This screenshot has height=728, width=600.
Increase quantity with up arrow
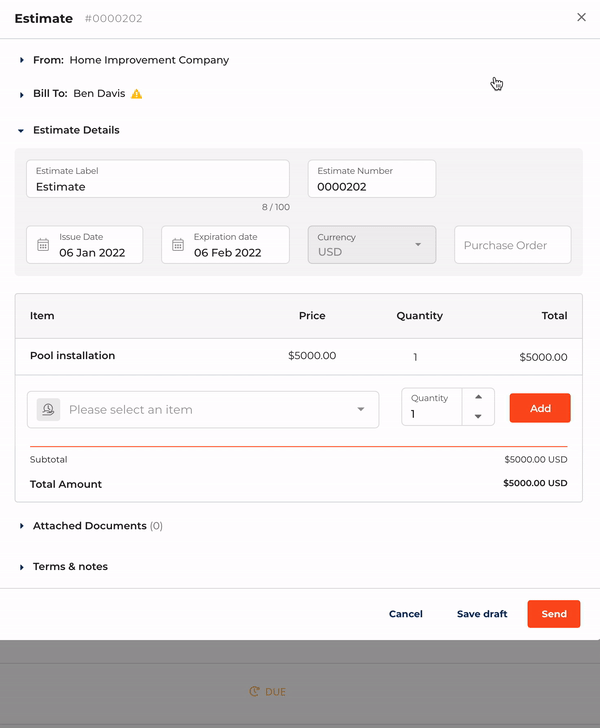(478, 397)
